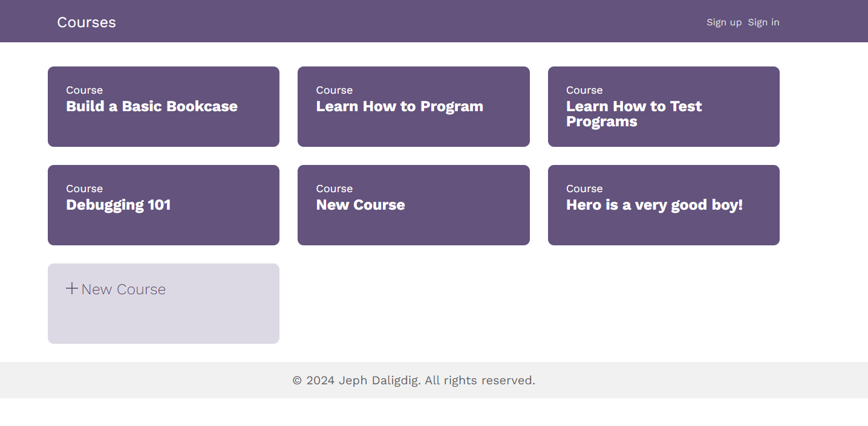Open the Learn How to Test Programs title
The image size is (868, 426).
point(634,114)
